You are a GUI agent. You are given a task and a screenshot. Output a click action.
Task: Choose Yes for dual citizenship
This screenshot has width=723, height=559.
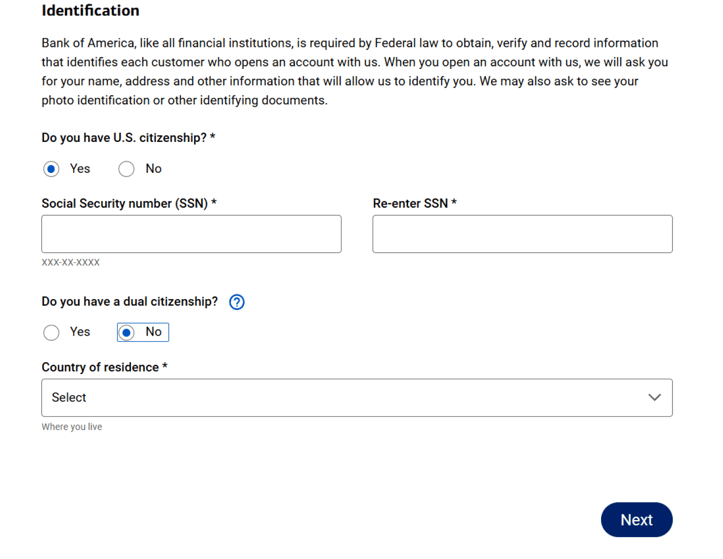tap(51, 332)
